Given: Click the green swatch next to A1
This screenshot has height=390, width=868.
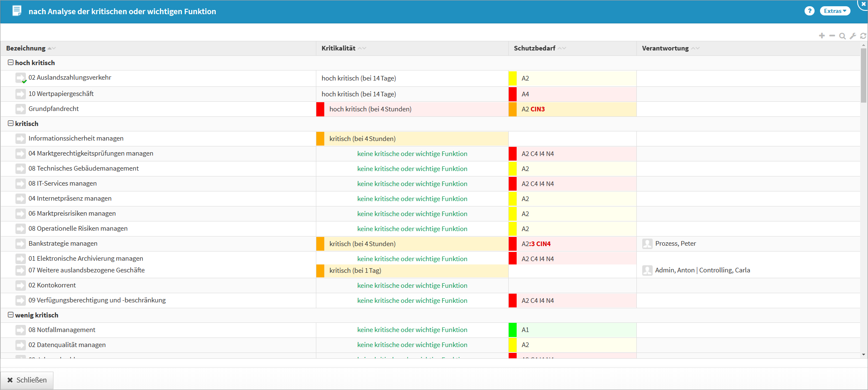Looking at the screenshot, I should click(x=512, y=330).
